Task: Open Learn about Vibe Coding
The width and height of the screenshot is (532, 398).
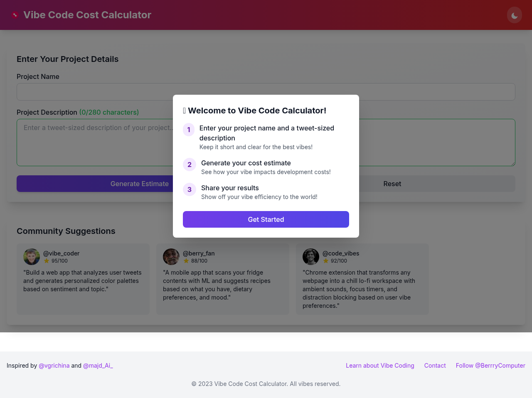Action: pyautogui.click(x=380, y=365)
